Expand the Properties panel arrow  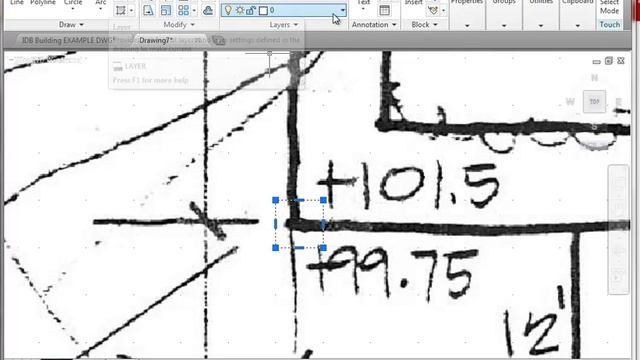467,26
